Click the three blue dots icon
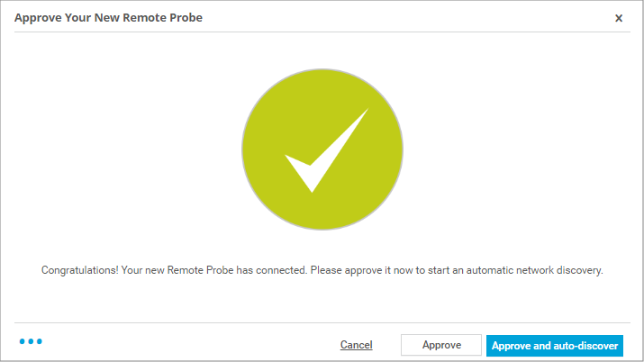 click(31, 342)
